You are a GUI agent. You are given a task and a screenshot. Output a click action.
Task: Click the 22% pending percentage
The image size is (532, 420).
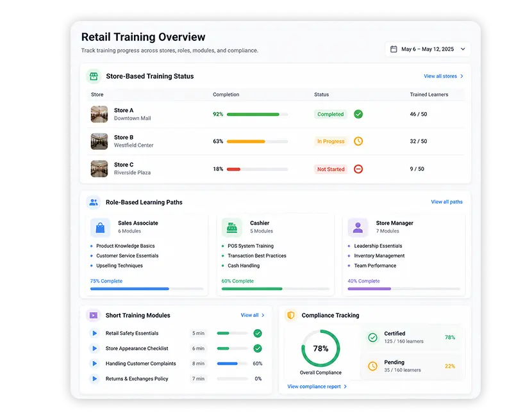pyautogui.click(x=450, y=366)
